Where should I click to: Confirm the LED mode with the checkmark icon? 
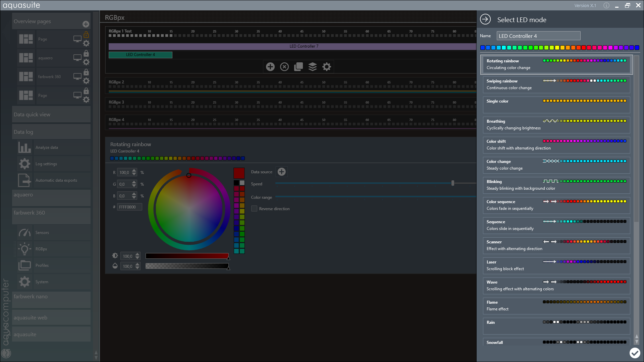pyautogui.click(x=635, y=353)
